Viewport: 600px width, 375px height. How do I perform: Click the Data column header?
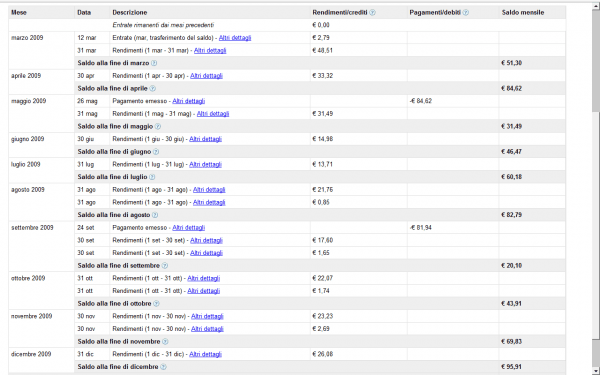pos(84,13)
